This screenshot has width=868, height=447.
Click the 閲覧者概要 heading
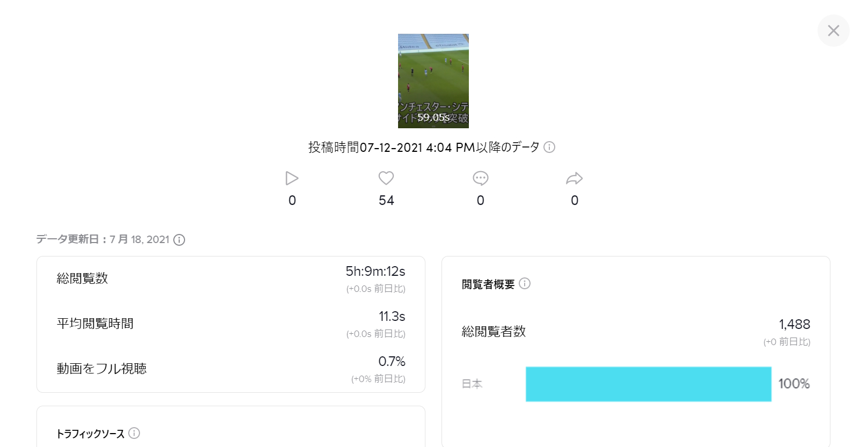[x=488, y=284]
